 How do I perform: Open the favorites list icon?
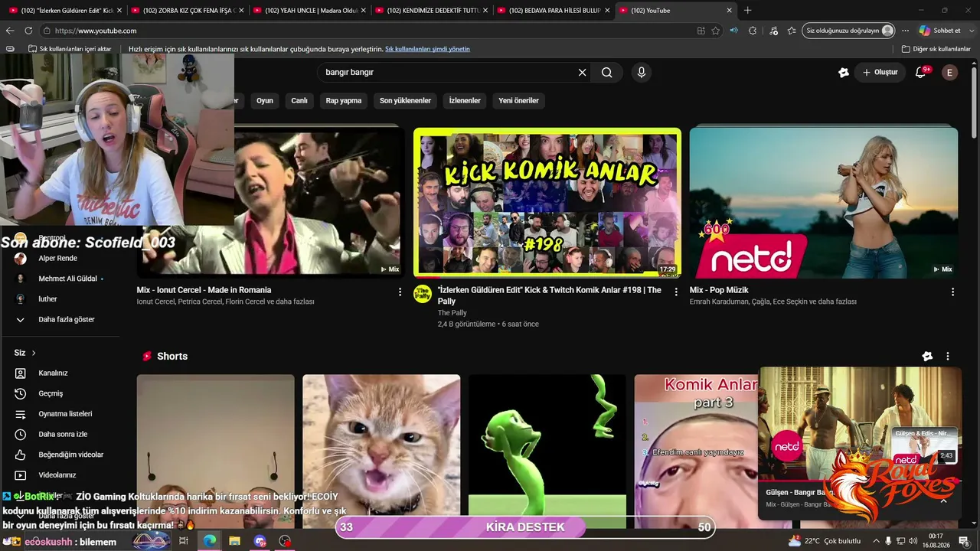click(x=792, y=31)
